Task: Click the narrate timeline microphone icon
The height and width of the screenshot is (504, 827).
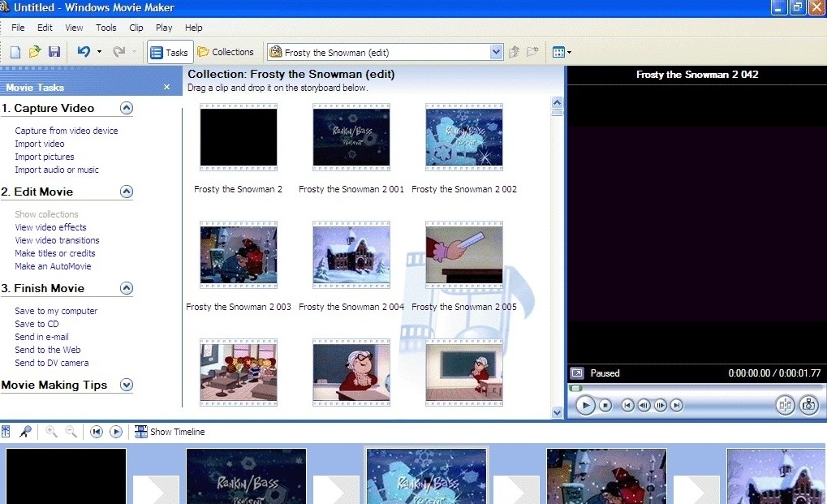Action: click(25, 432)
